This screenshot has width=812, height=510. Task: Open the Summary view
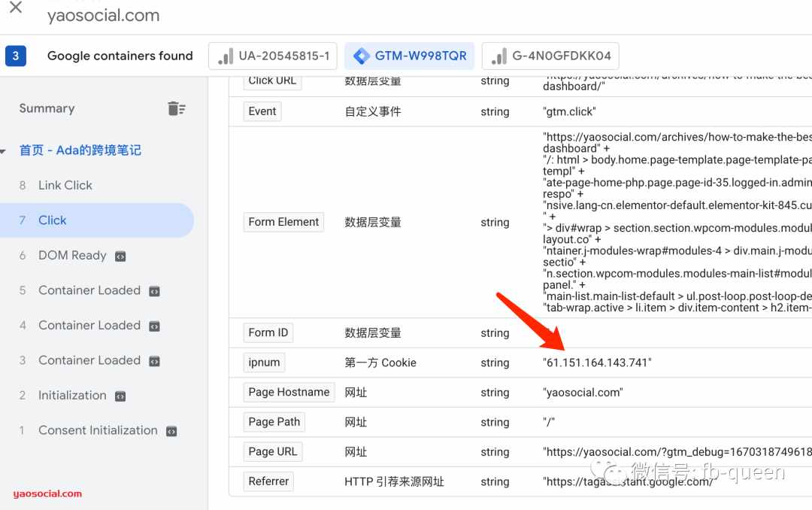tap(47, 108)
